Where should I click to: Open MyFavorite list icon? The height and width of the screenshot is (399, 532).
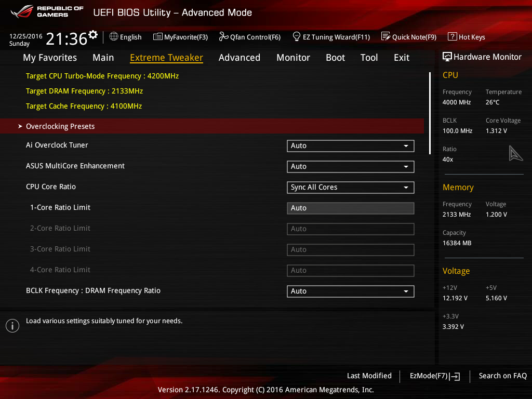click(x=157, y=37)
